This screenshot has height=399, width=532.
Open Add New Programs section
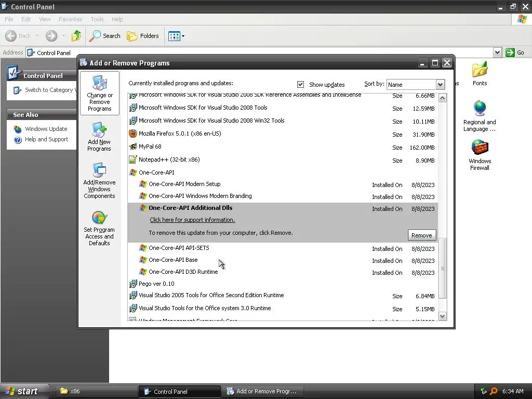click(x=99, y=137)
